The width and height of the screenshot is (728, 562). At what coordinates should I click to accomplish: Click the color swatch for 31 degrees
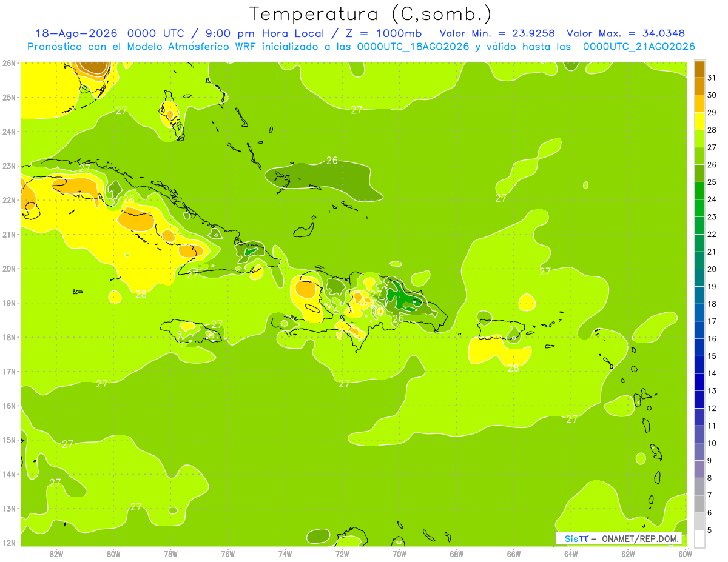699,69
